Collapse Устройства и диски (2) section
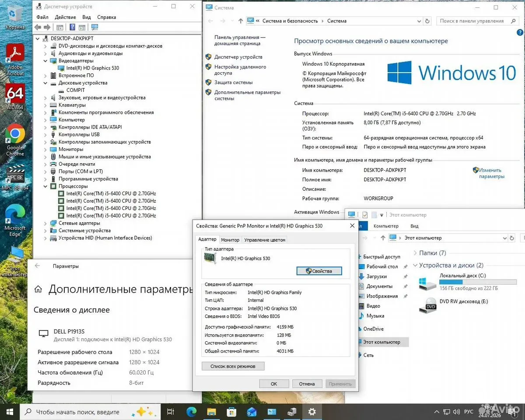This screenshot has height=420, width=525. [x=415, y=265]
